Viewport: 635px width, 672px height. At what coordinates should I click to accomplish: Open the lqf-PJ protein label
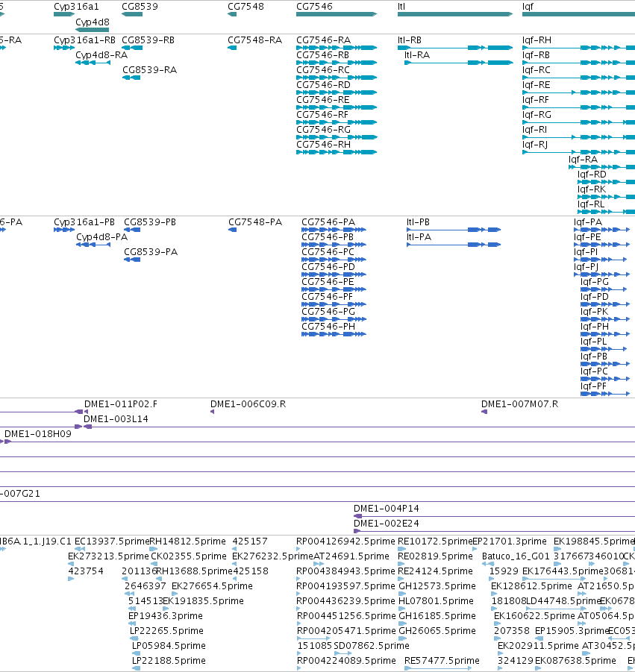pos(586,267)
